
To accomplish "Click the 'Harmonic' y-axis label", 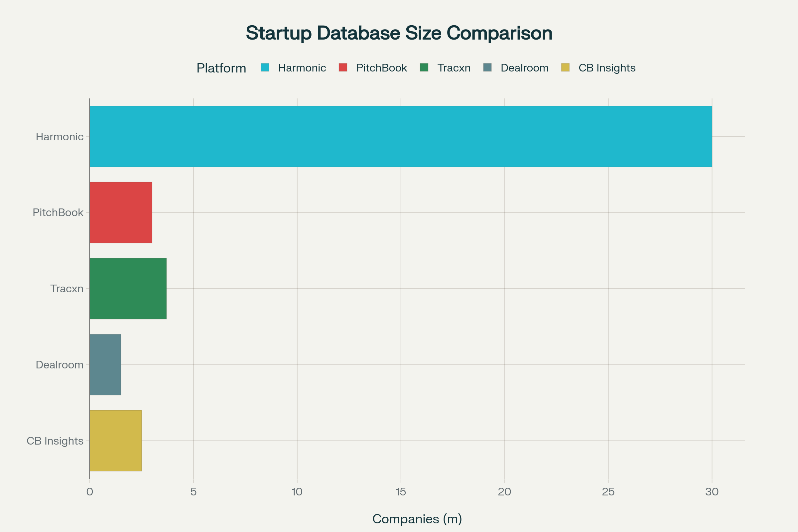I will click(60, 137).
